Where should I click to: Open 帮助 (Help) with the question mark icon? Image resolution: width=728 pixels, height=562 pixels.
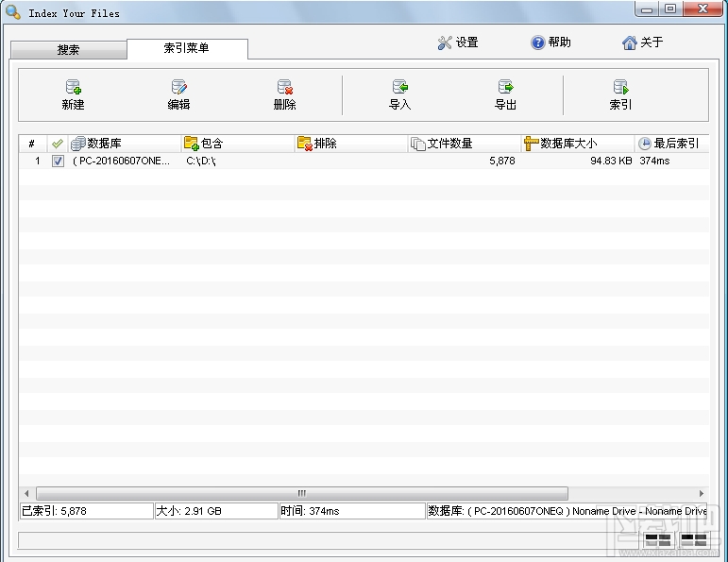(537, 43)
